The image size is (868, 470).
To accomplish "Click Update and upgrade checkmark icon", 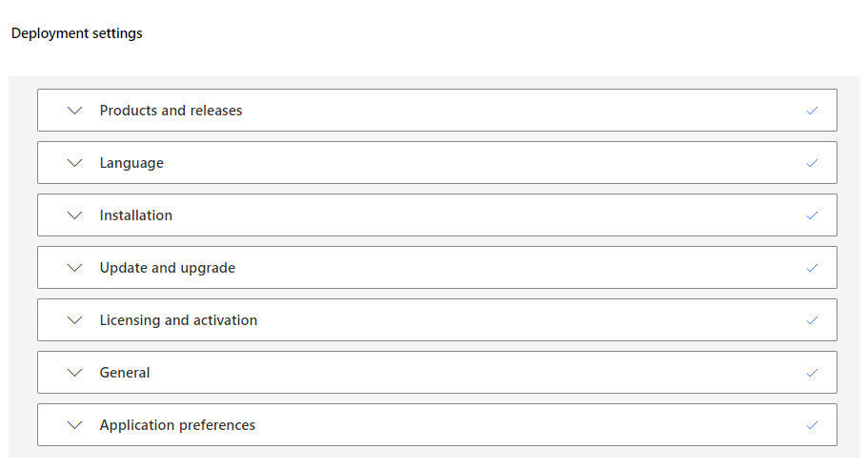I will (812, 268).
